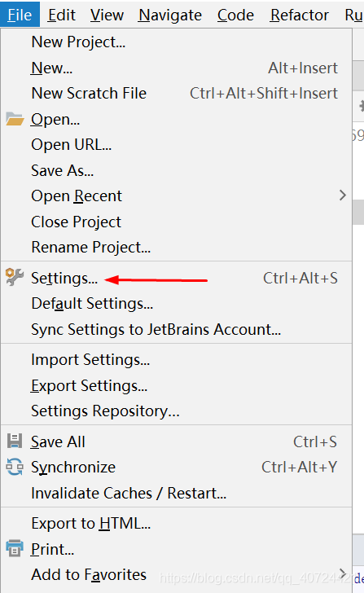Viewport: 364px width, 593px height.
Task: Open the View menu
Action: [107, 15]
